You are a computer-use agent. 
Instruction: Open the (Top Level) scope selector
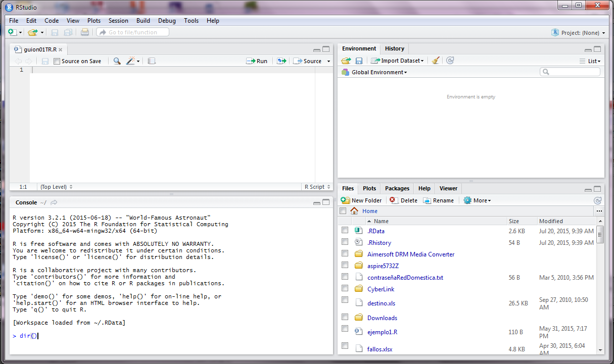(x=56, y=187)
